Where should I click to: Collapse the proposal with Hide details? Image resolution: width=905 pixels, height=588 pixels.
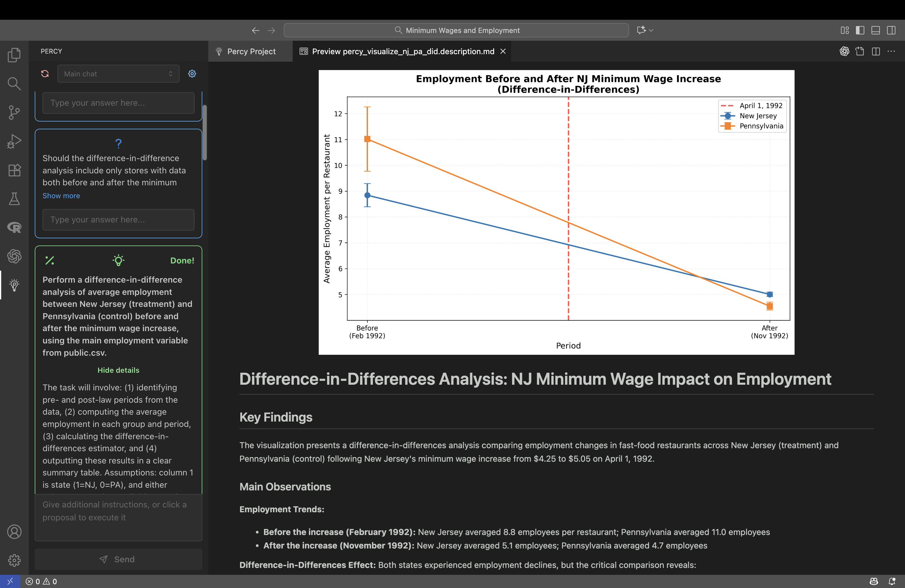118,370
